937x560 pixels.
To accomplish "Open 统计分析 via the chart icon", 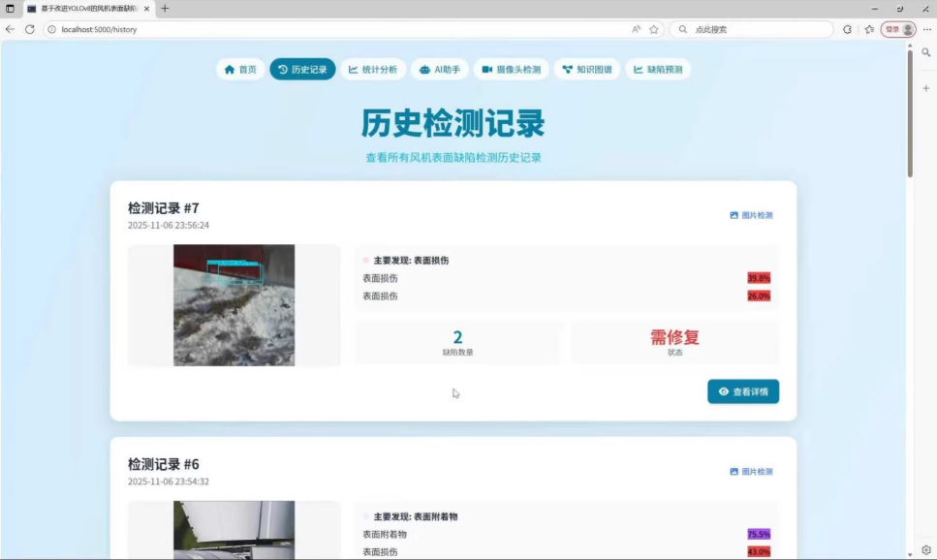I will 352,70.
